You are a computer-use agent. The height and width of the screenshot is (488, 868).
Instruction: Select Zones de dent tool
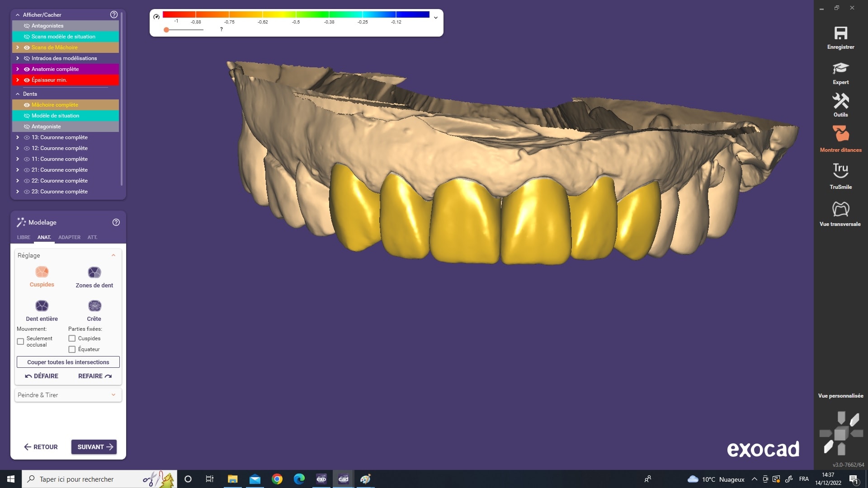[94, 272]
